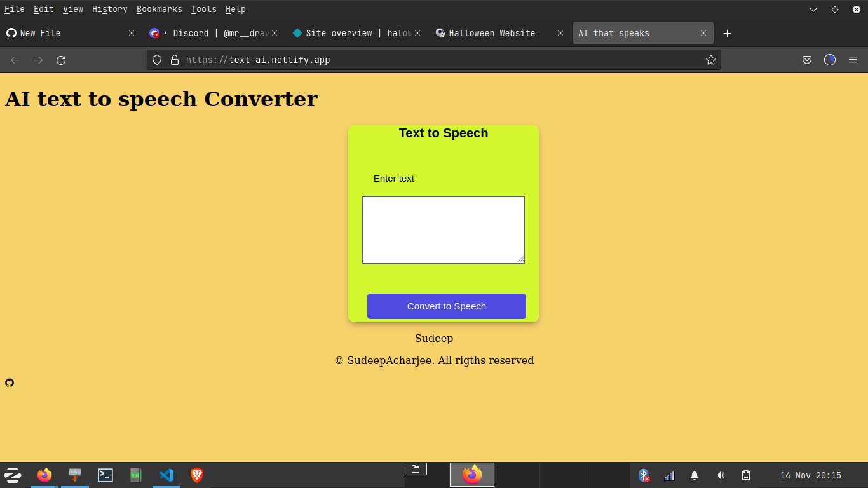The image size is (868, 488).
Task: Launch Brave browser from the taskbar
Action: pos(196,475)
